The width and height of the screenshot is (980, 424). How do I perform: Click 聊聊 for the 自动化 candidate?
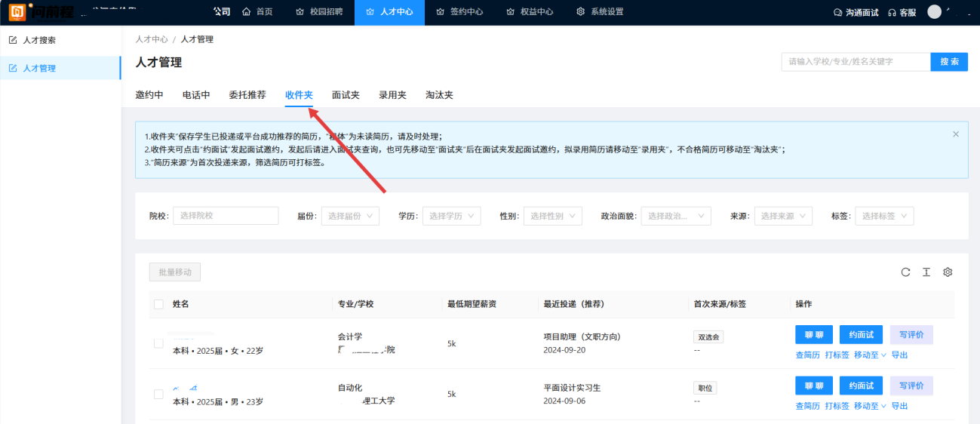814,386
